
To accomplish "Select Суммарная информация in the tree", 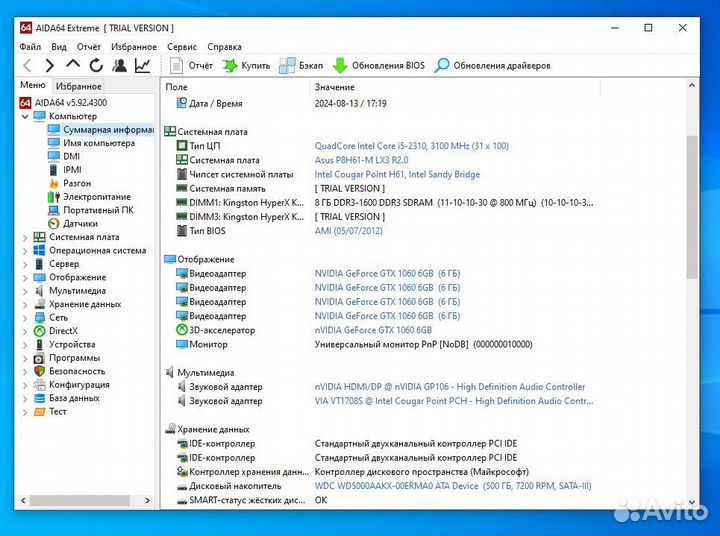I will [x=101, y=130].
